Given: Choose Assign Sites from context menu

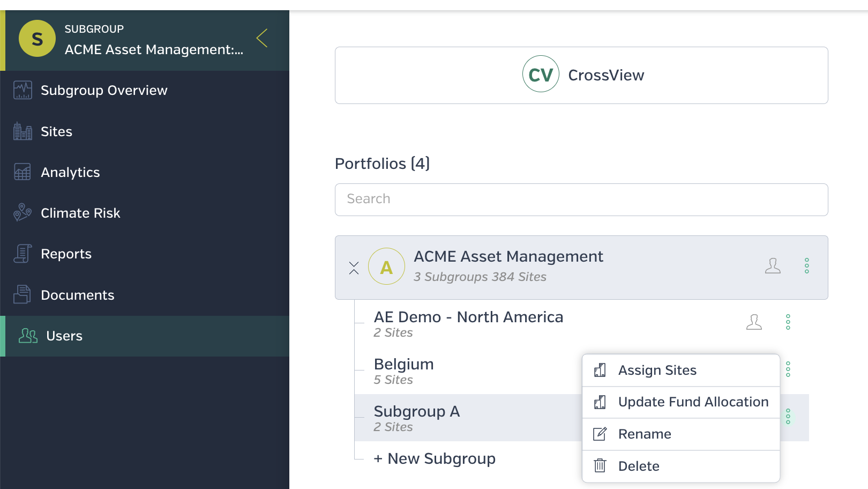Looking at the screenshot, I should pos(681,371).
